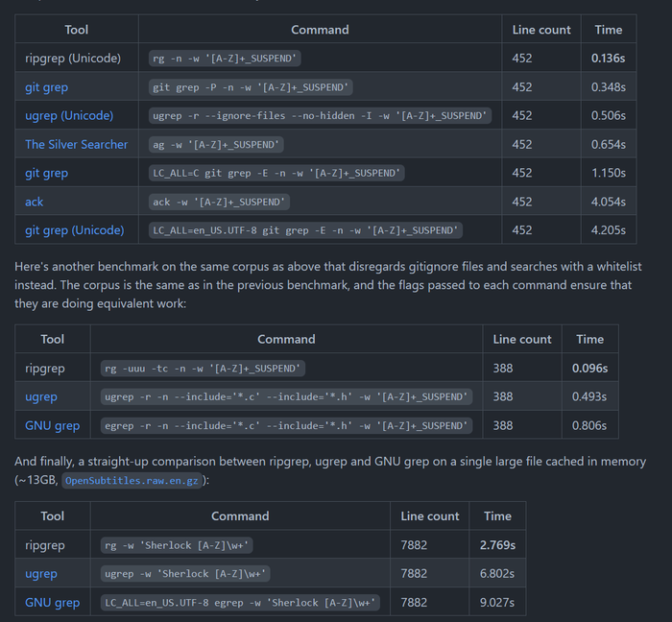
Task: Open the "ugrep (Unicode)" tool link
Action: 69,115
